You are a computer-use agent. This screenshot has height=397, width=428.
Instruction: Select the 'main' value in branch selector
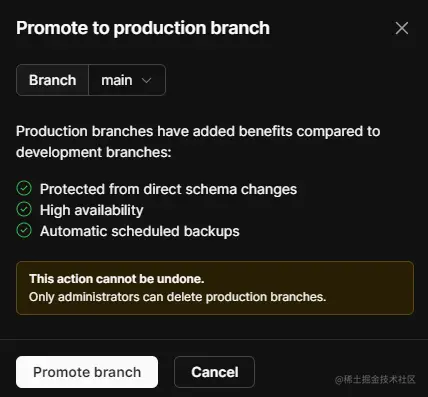tap(117, 80)
